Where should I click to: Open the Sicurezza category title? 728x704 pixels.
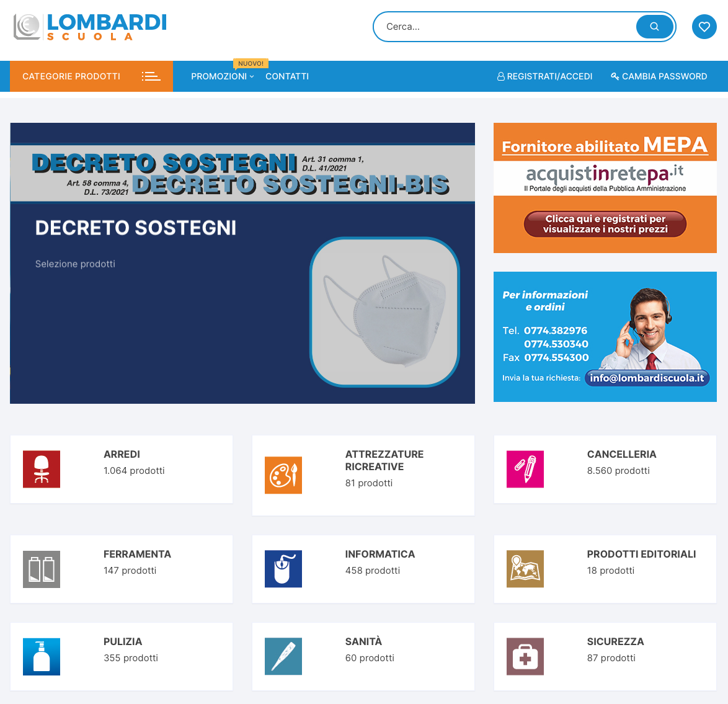coord(615,641)
